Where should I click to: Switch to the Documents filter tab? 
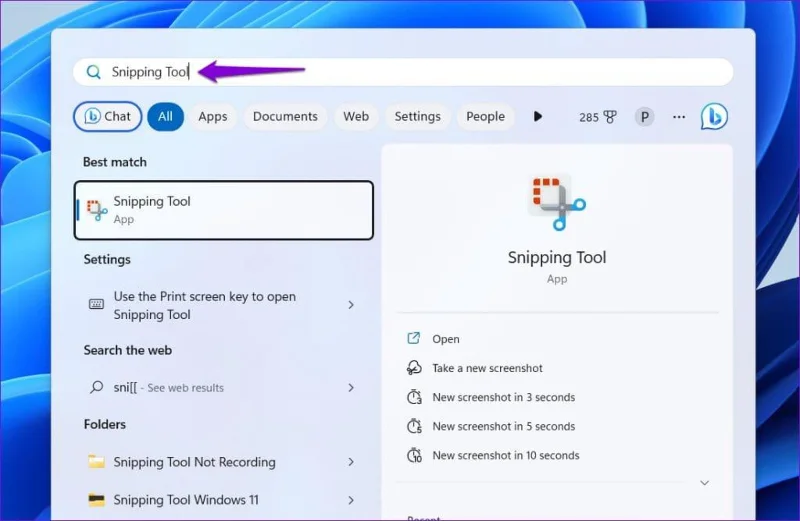(x=285, y=116)
